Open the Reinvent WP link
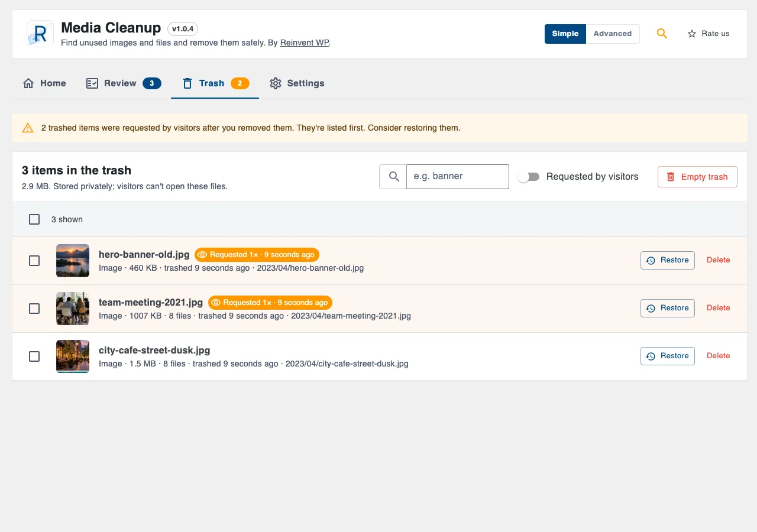This screenshot has height=532, width=757. pos(305,43)
